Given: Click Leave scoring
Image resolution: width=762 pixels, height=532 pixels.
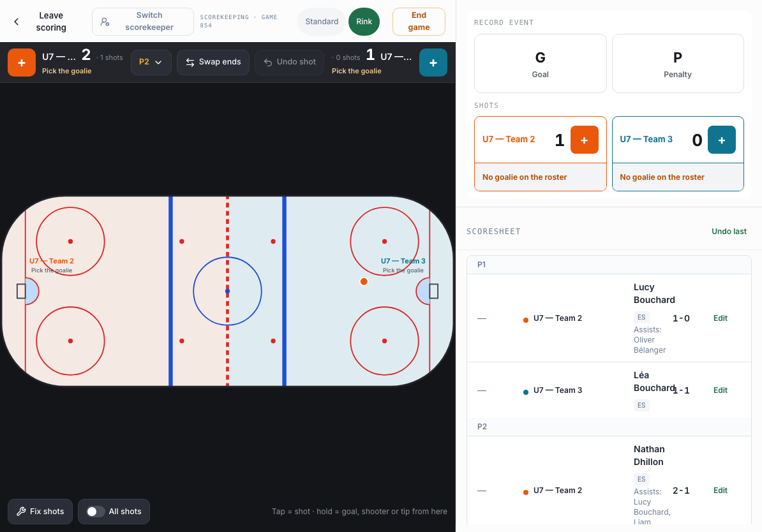Looking at the screenshot, I should coord(51,22).
